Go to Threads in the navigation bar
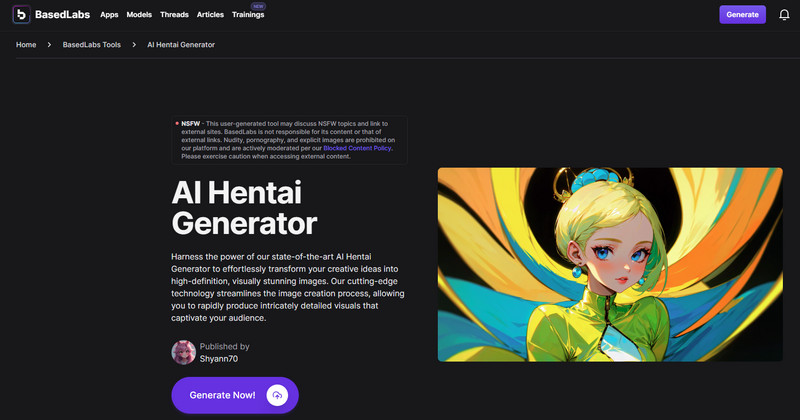 [x=174, y=15]
